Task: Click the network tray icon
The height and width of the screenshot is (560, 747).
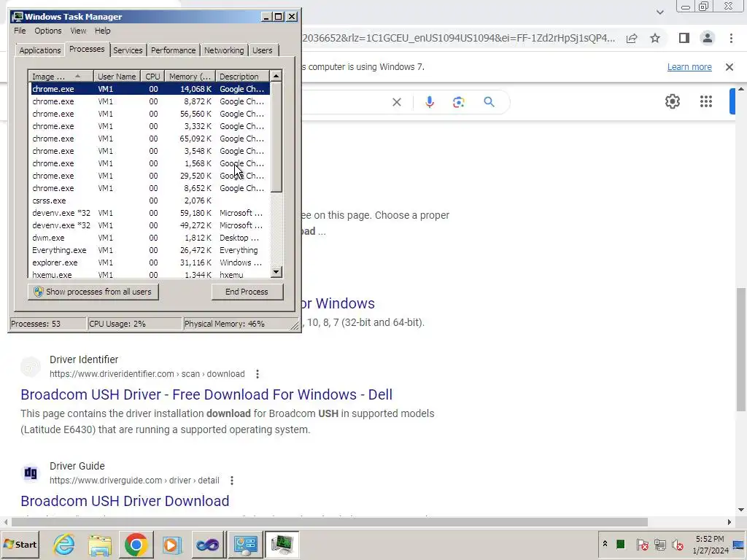Action: pyautogui.click(x=659, y=544)
